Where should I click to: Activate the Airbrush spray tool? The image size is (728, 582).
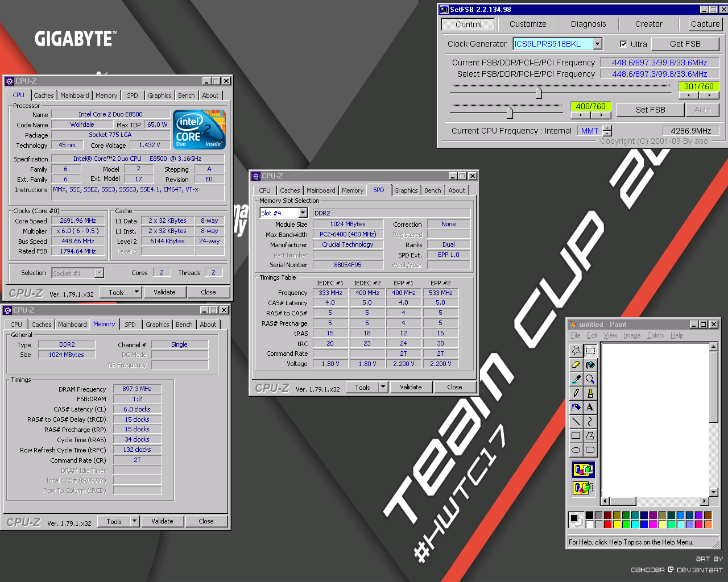pos(576,408)
